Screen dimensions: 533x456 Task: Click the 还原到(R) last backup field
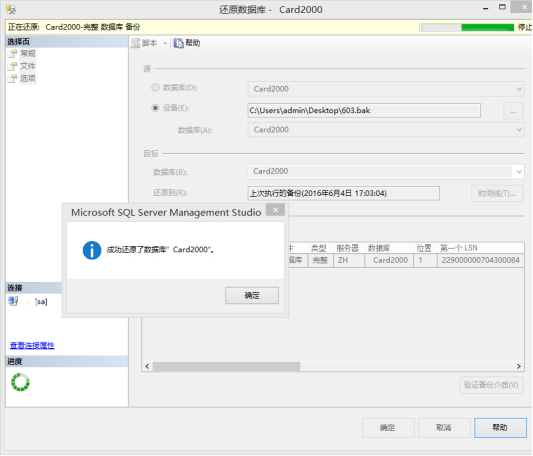tap(343, 193)
